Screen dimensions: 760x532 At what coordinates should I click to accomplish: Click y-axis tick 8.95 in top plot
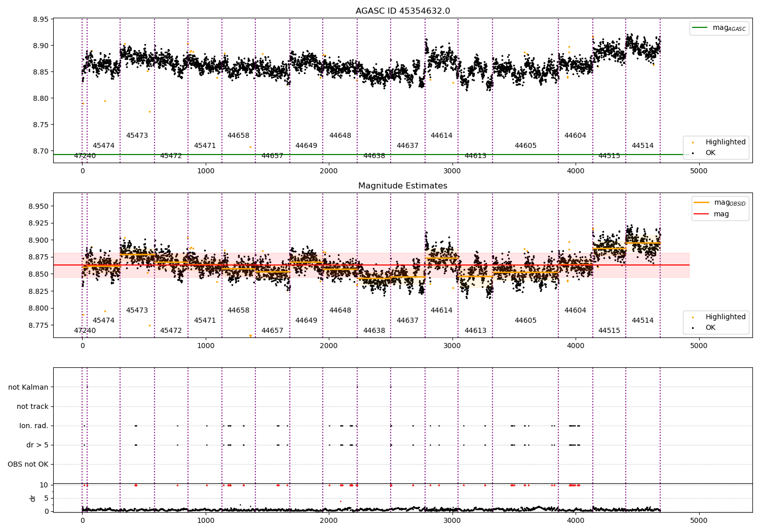(x=41, y=19)
